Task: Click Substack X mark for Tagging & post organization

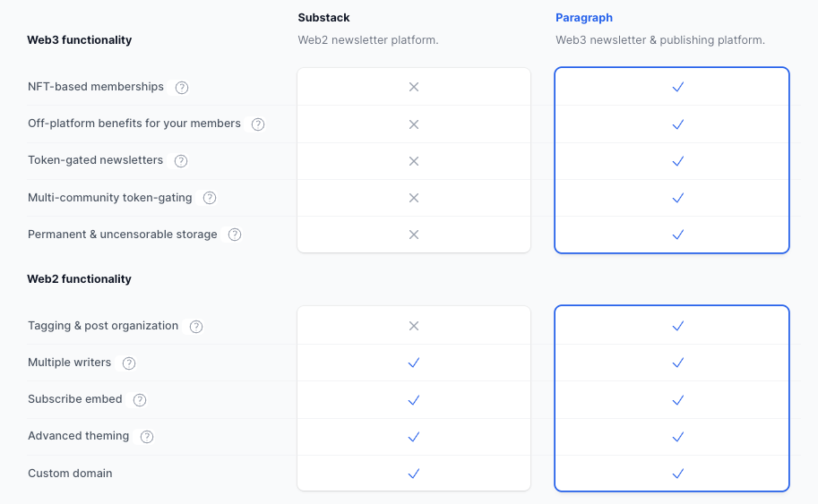Action: pos(414,326)
